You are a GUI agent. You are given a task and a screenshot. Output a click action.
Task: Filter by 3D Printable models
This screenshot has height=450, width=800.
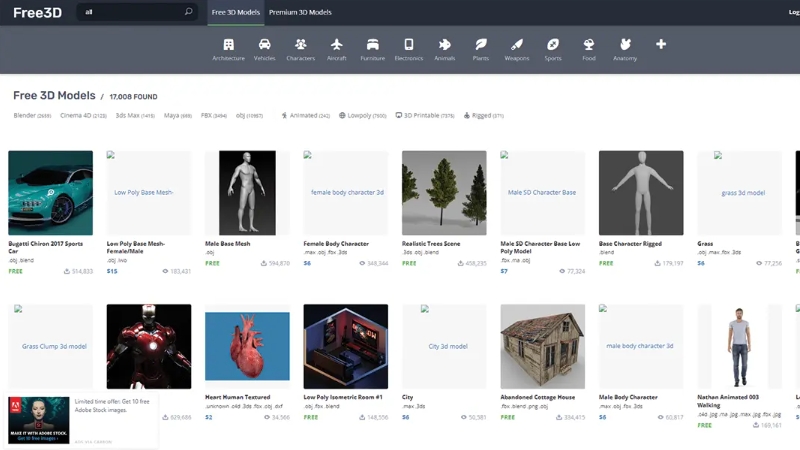click(x=425, y=116)
